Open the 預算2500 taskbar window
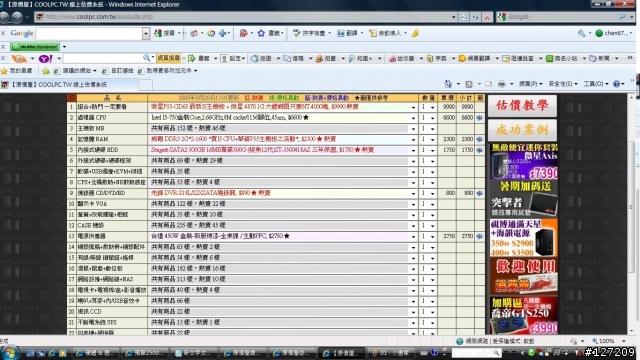The image size is (640, 360). click(x=144, y=353)
